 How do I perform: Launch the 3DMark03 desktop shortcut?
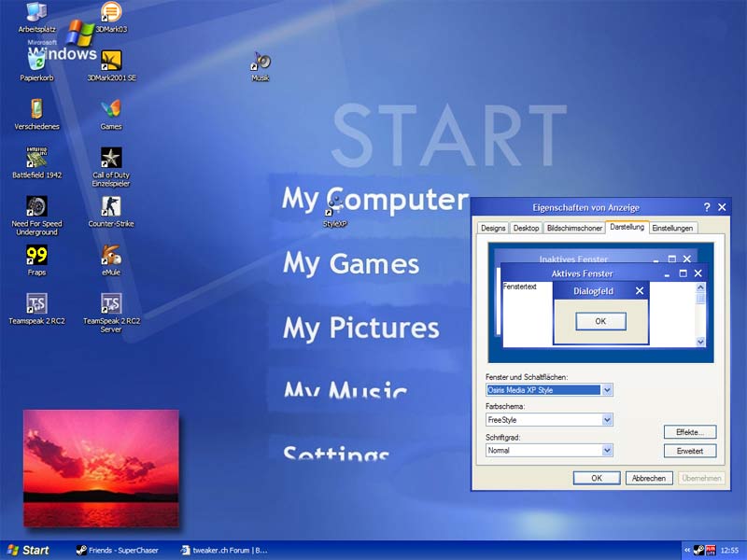111,13
